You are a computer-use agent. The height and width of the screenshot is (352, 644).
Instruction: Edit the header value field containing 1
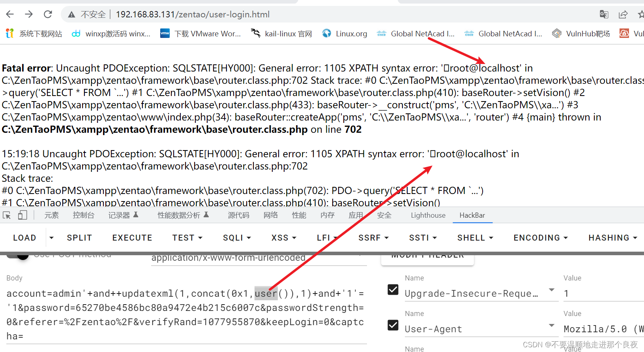[x=604, y=294]
